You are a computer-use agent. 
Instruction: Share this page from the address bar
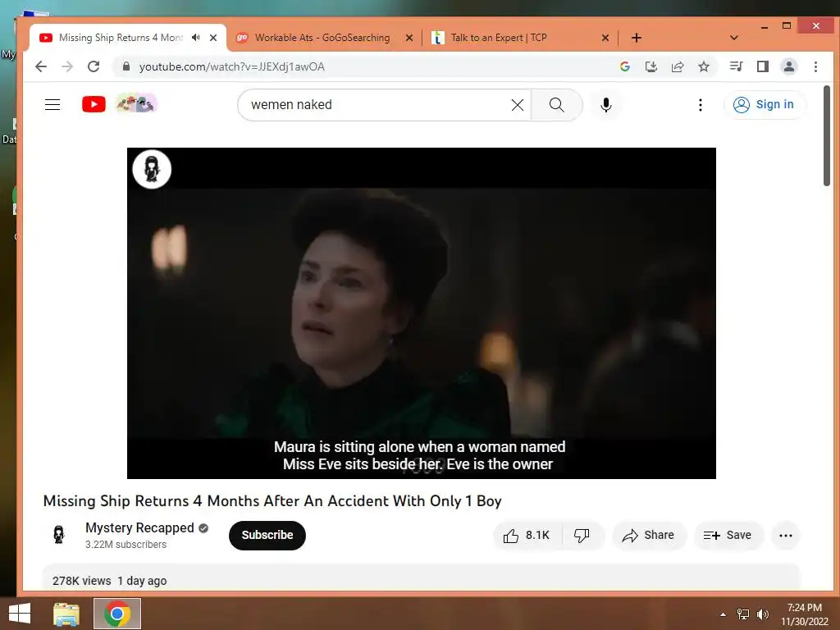coord(677,66)
